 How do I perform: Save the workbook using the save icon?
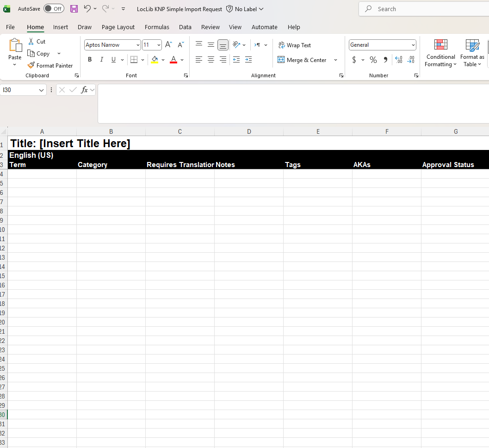click(74, 9)
